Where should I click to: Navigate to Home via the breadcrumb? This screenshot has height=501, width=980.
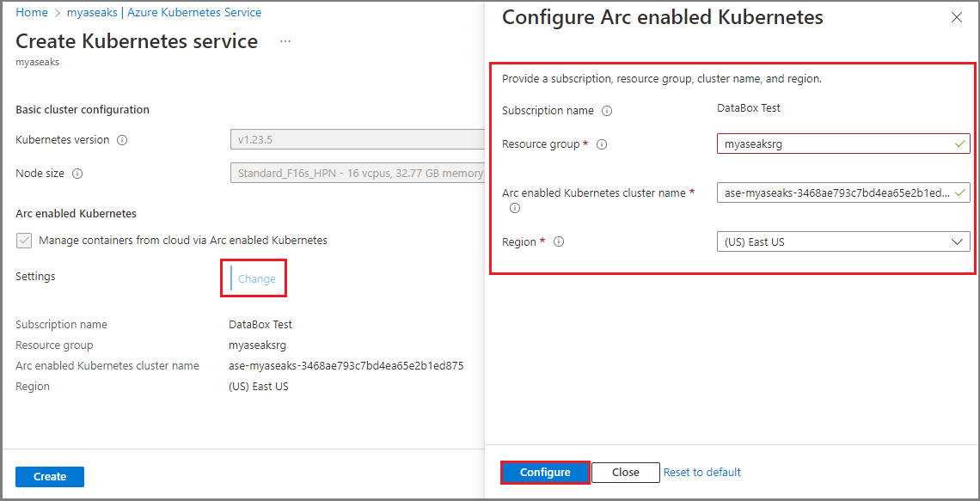[32, 12]
